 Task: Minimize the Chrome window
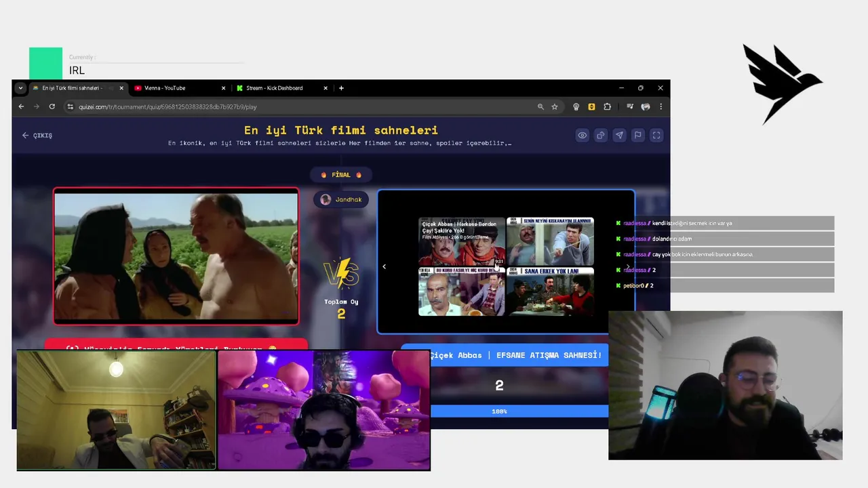pos(621,88)
